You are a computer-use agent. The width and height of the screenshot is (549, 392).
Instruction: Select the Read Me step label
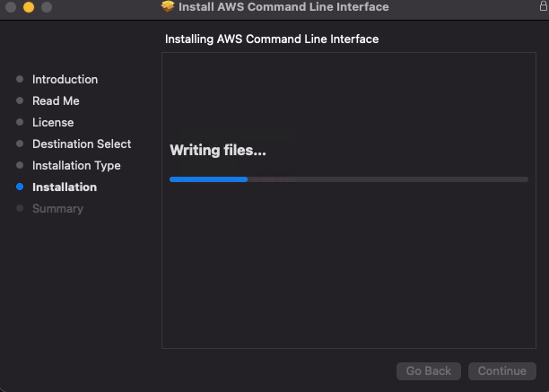click(x=56, y=101)
